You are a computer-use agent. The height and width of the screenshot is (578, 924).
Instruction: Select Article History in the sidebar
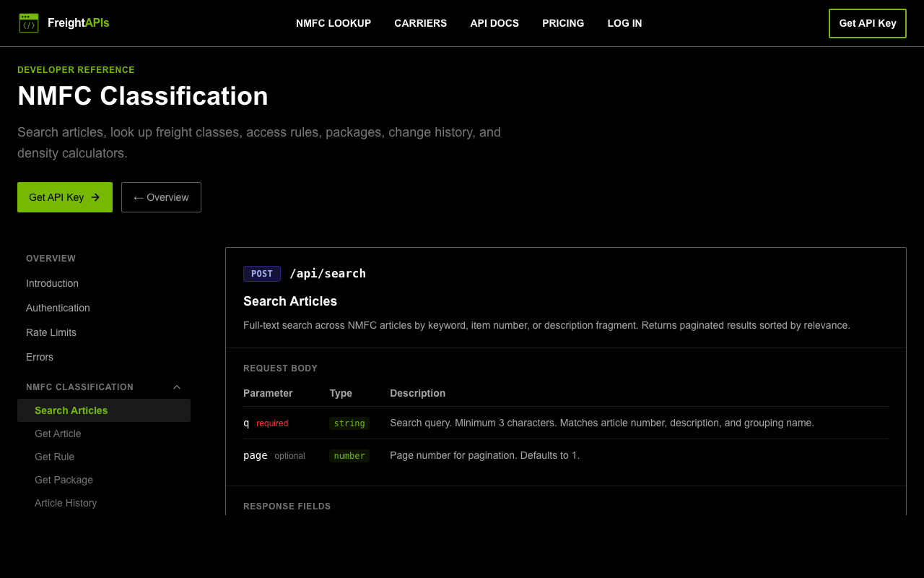click(x=66, y=503)
